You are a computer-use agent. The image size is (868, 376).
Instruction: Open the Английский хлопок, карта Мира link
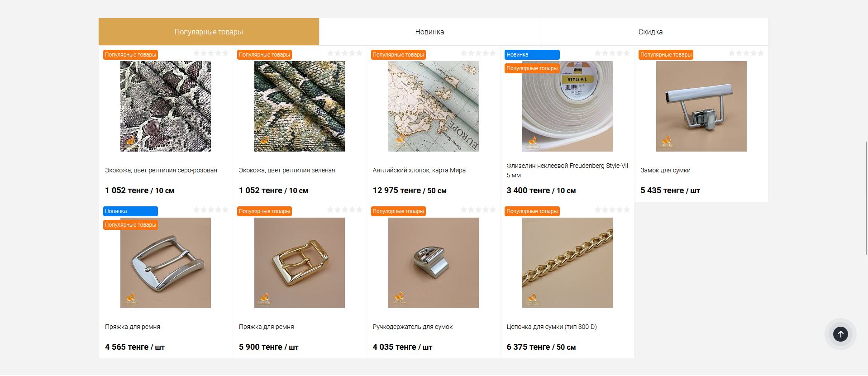click(419, 170)
